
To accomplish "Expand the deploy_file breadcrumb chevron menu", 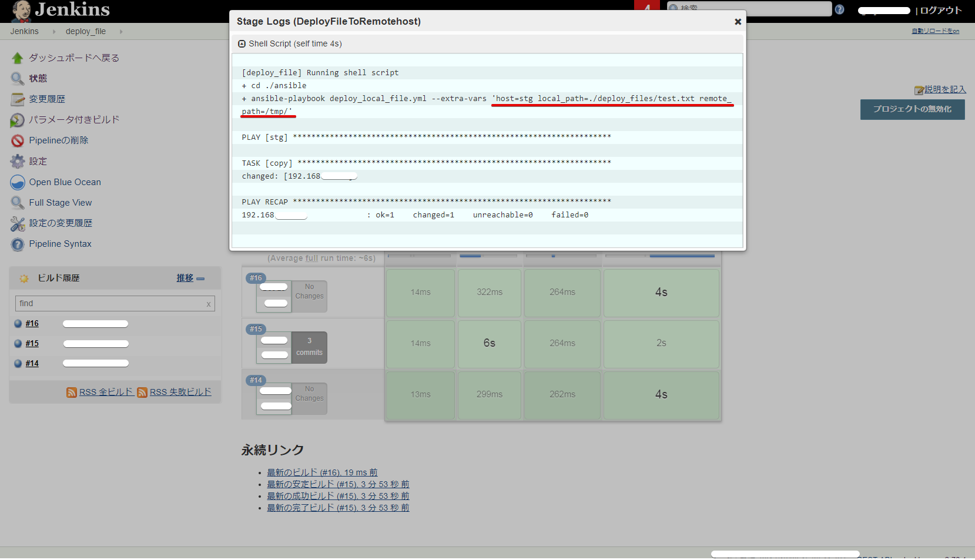I will tap(121, 31).
